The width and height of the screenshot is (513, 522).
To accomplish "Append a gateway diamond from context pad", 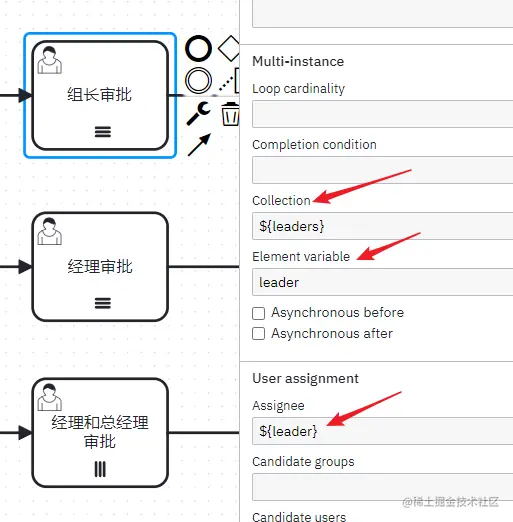I will [x=229, y=49].
